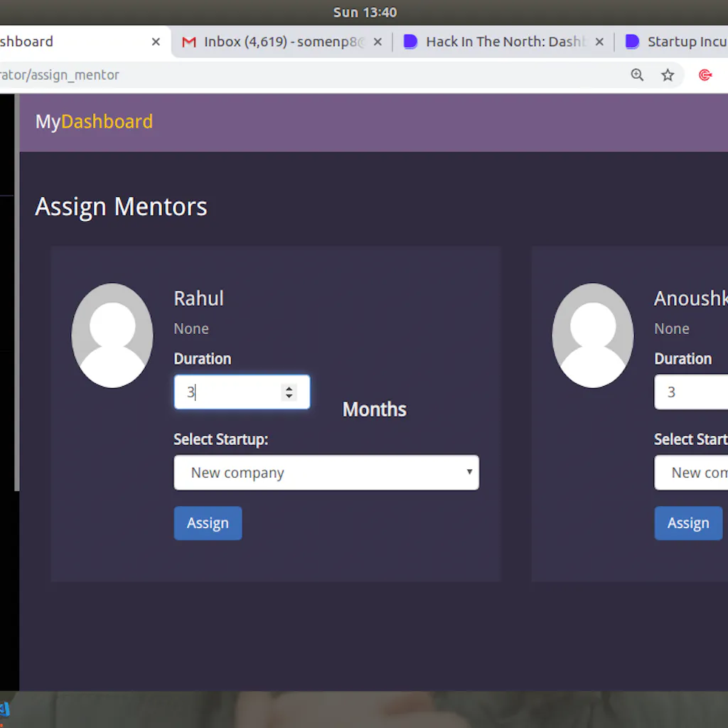Close the Gmail Inbox tab
This screenshot has width=728, height=728.
click(378, 42)
